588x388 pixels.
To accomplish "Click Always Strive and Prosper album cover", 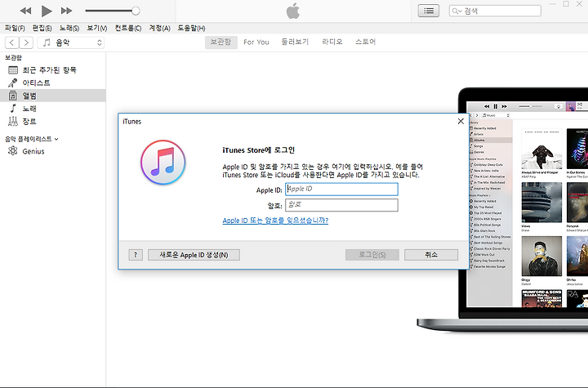I will (x=541, y=149).
